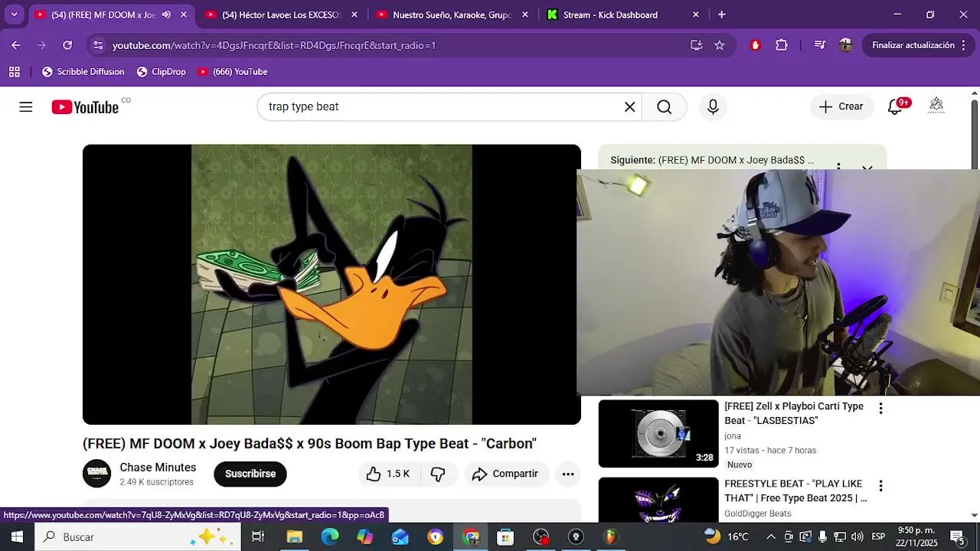Click the Suscribirse button
This screenshot has height=551, width=980.
tap(250, 474)
